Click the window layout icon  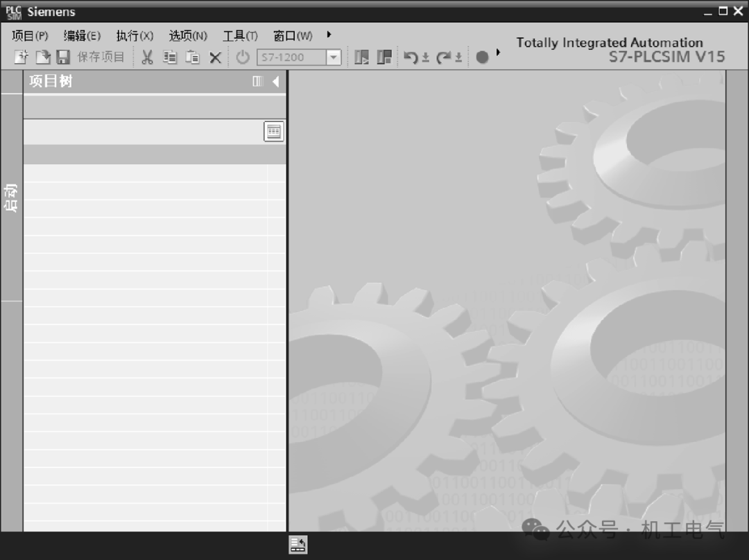point(384,58)
